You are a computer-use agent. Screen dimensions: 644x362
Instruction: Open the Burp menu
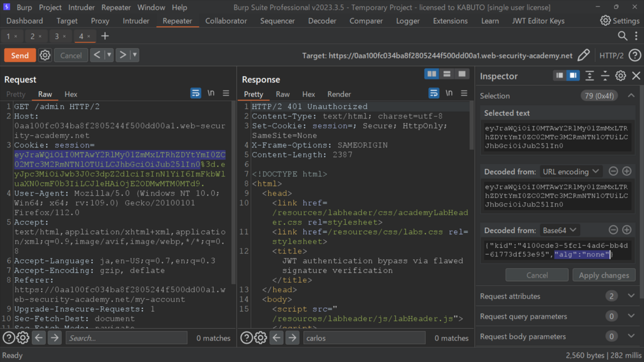pos(24,8)
